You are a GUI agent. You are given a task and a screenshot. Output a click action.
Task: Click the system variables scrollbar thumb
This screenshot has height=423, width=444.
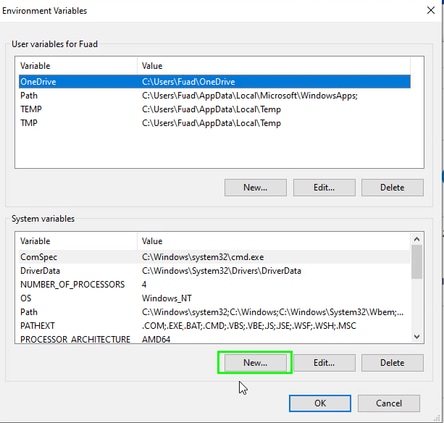[417, 262]
